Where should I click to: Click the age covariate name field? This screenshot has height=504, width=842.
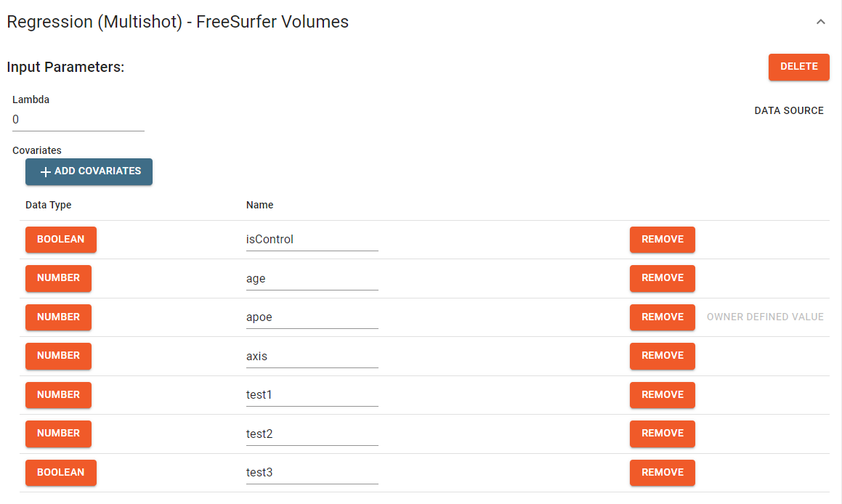(x=312, y=278)
